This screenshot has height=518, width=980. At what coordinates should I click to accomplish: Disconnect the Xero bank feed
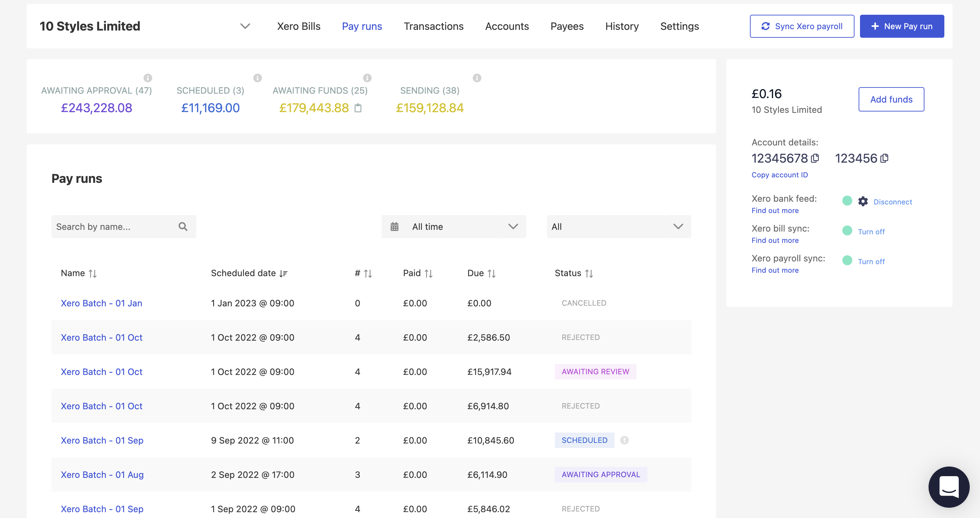click(x=892, y=202)
